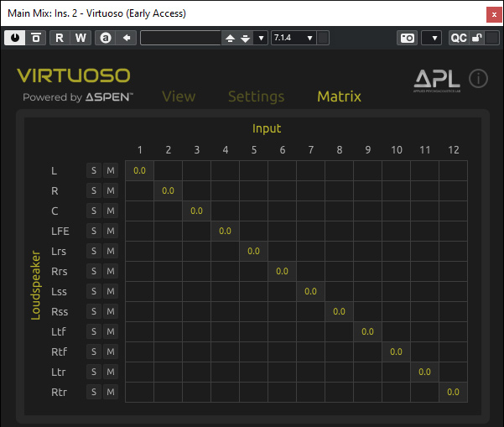Click the A/B settings compare icon
Viewport: 504px width, 427px height.
[x=105, y=38]
